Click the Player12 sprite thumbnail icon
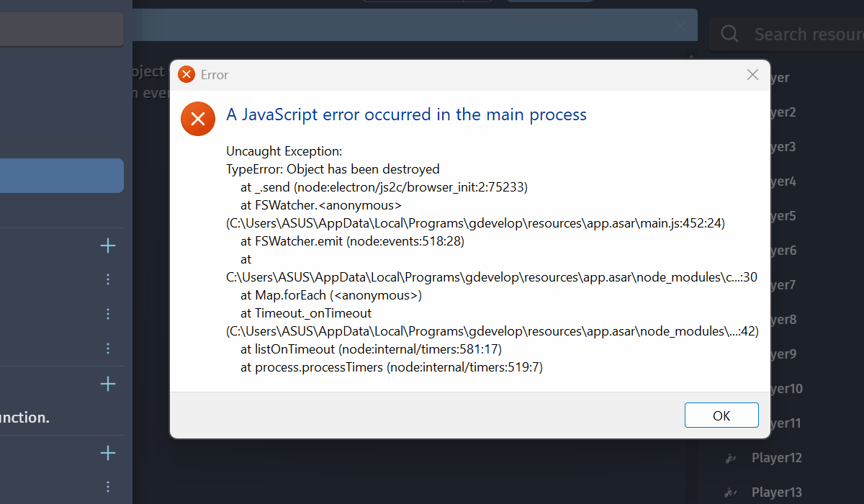 coord(730,458)
